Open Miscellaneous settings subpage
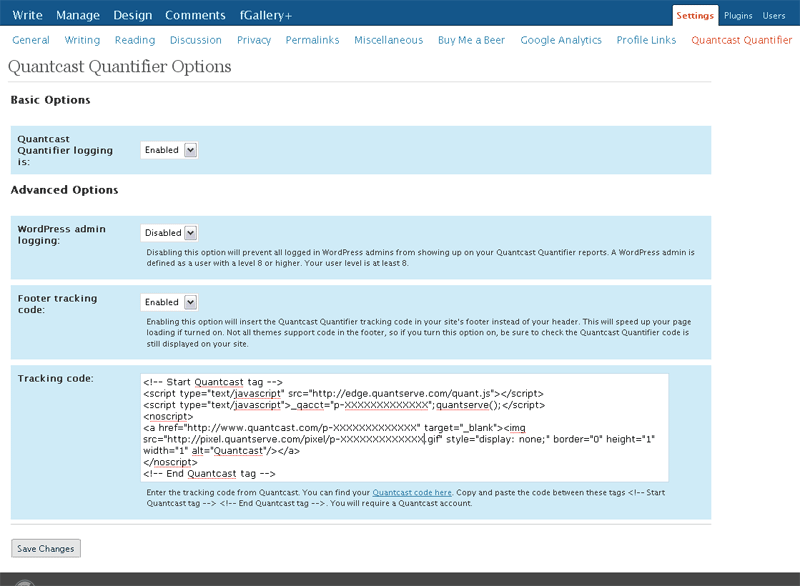800x586 pixels. coord(388,40)
